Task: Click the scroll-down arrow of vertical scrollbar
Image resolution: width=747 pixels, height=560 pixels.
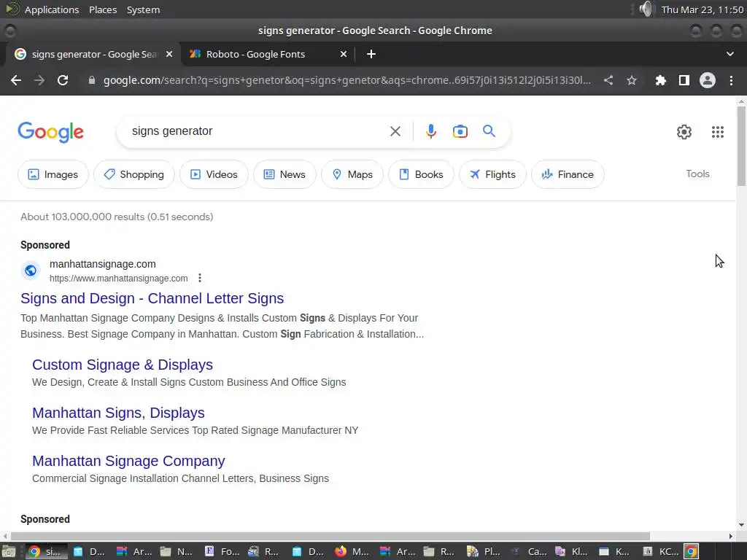Action: (x=741, y=525)
